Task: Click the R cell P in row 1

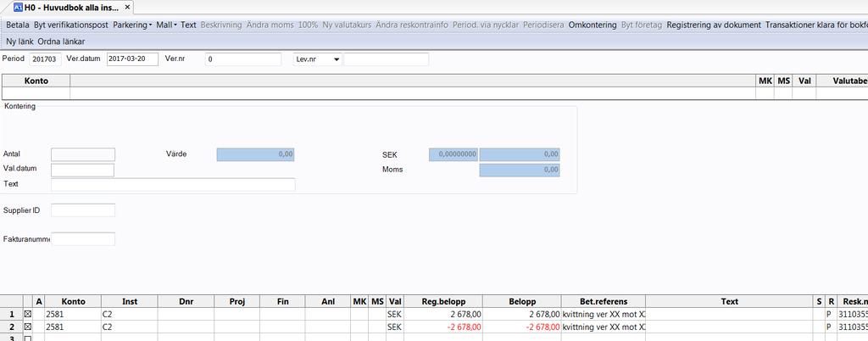Action: point(831,314)
